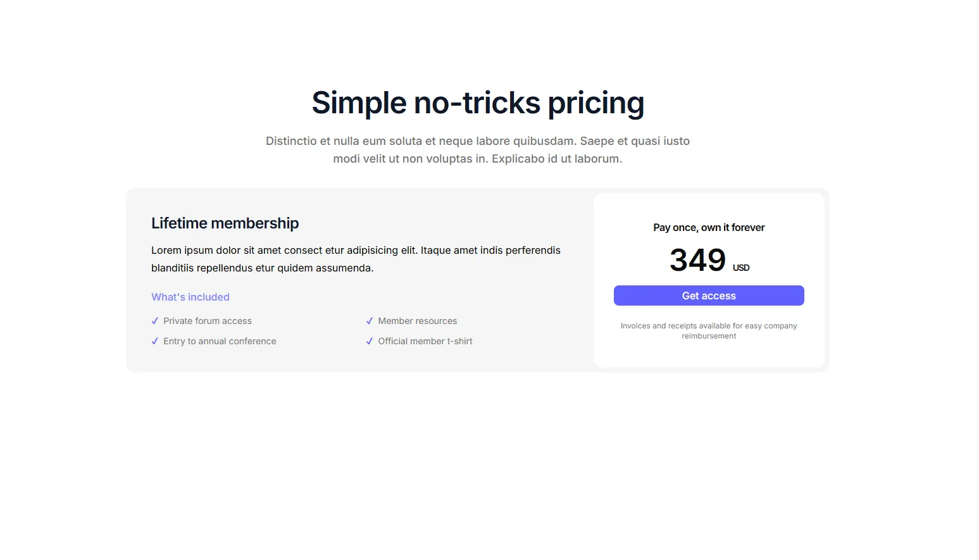
Task: Click the Lorem ipsum membership description paragraph
Action: (x=356, y=259)
